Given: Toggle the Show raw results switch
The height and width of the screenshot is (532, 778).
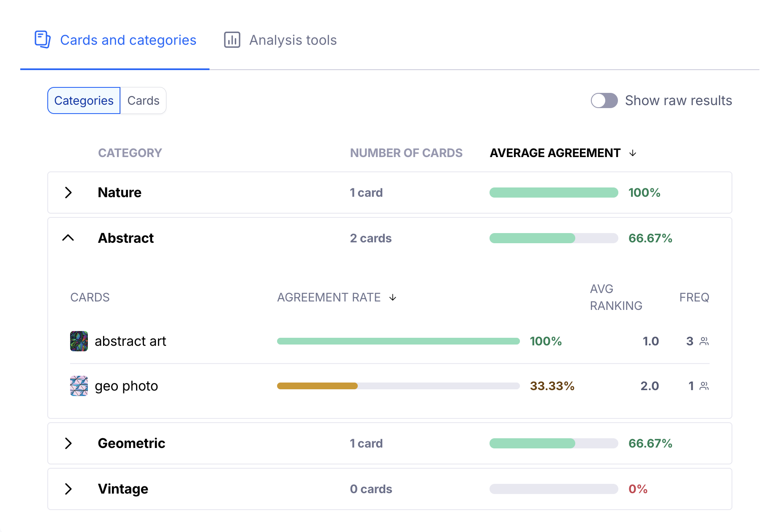Looking at the screenshot, I should [x=604, y=100].
